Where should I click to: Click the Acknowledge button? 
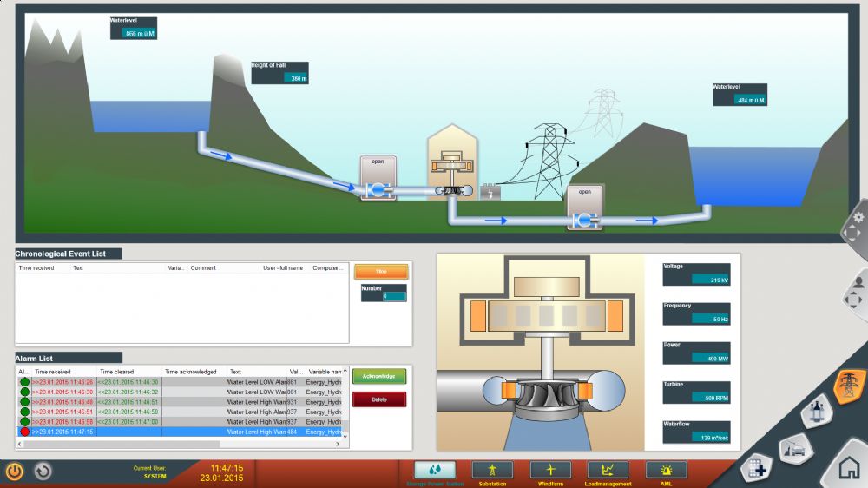click(x=379, y=376)
